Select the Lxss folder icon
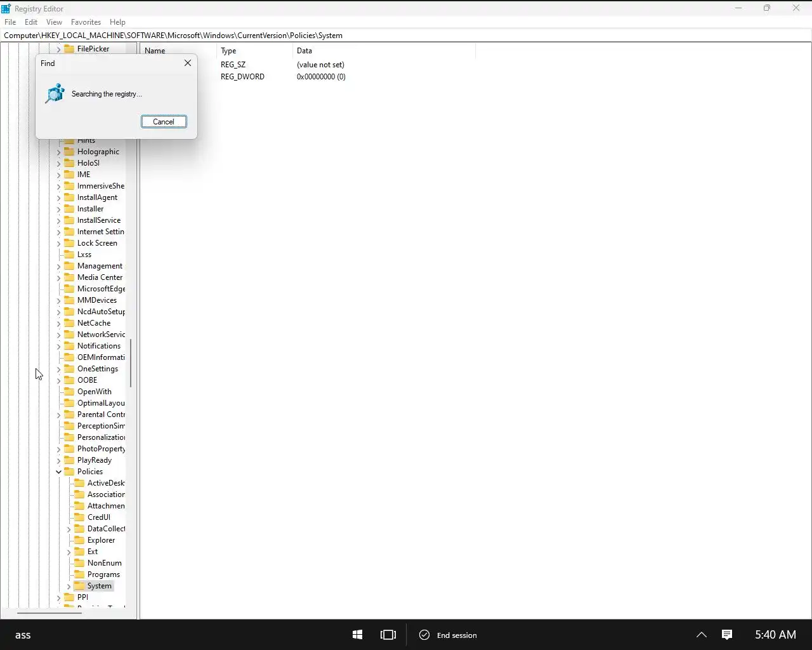 click(x=69, y=255)
